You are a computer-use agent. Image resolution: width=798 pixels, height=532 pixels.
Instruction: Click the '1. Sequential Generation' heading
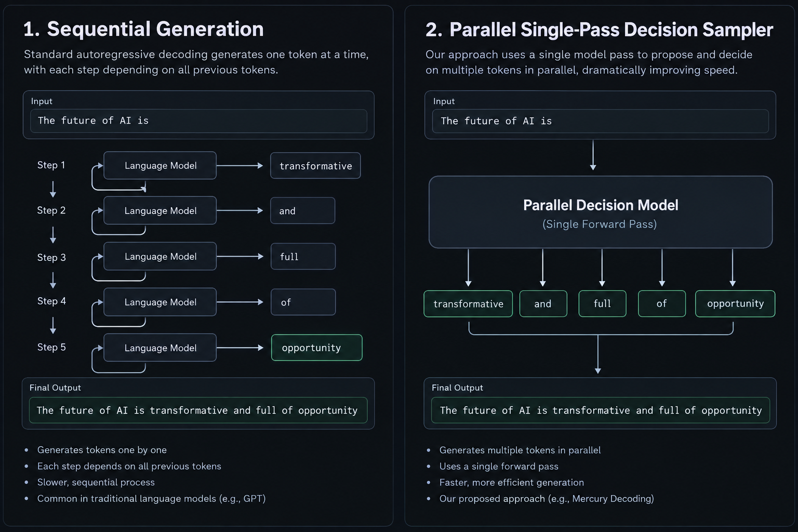pos(143,29)
